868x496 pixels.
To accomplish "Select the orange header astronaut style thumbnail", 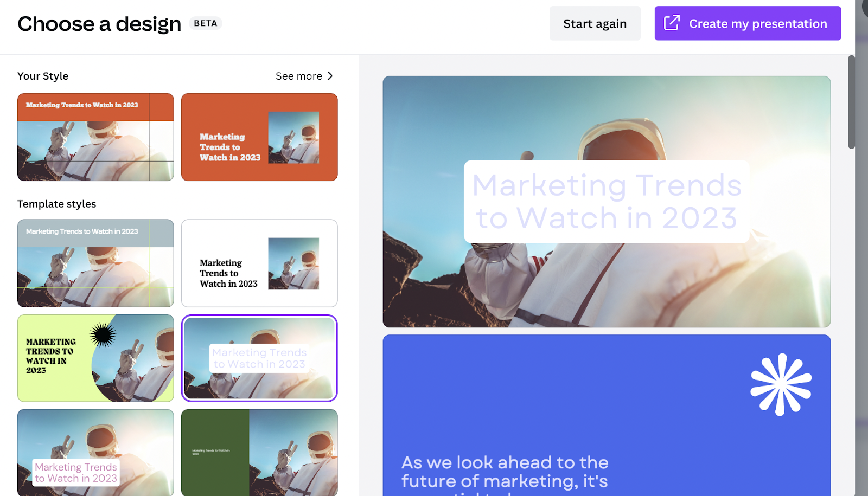I will pyautogui.click(x=95, y=137).
